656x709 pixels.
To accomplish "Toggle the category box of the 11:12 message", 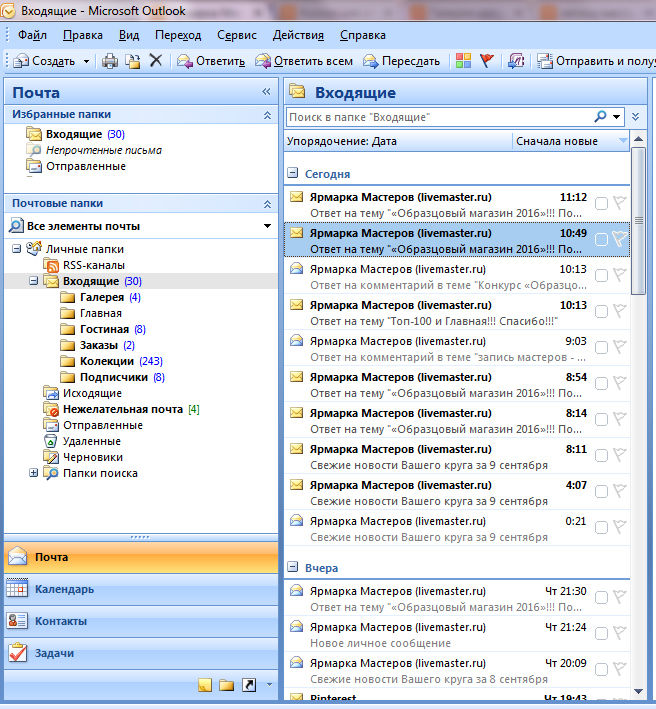I will (x=601, y=203).
